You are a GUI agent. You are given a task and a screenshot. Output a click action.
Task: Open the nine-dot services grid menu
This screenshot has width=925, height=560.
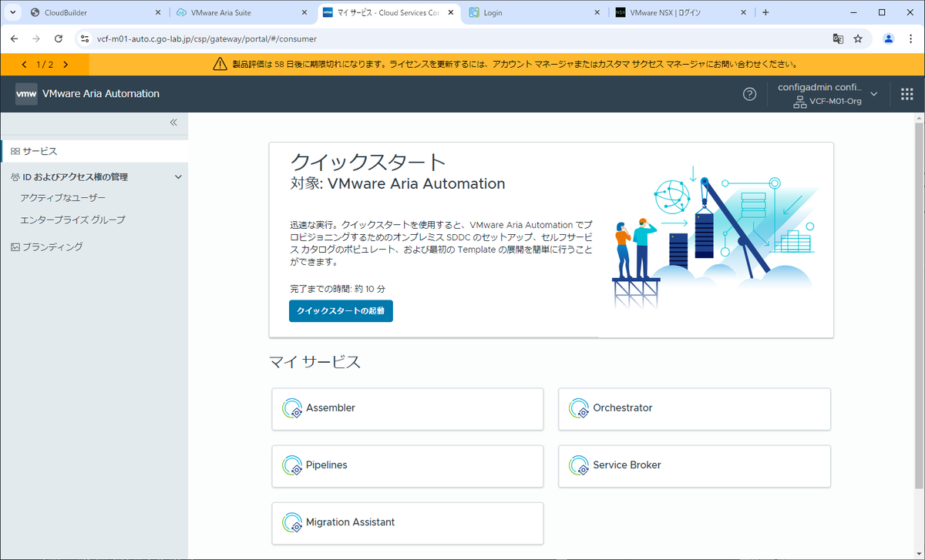coord(906,94)
